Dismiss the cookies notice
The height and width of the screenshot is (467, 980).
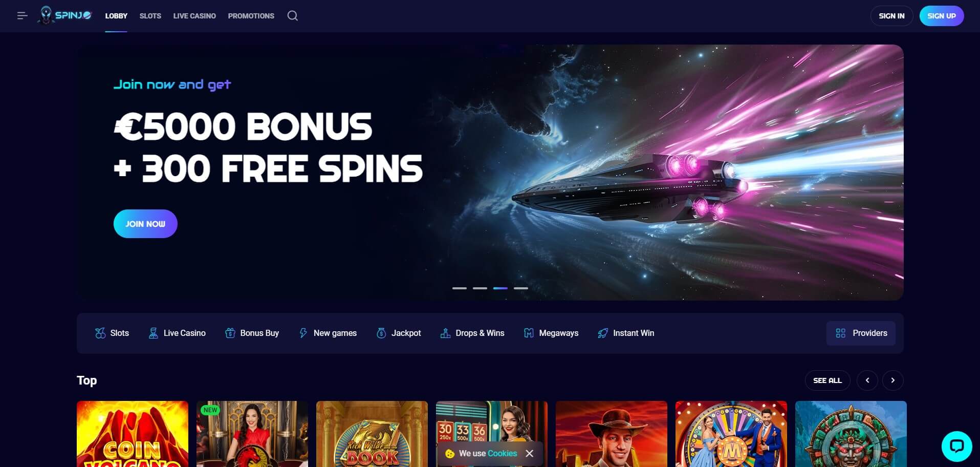[x=530, y=453]
